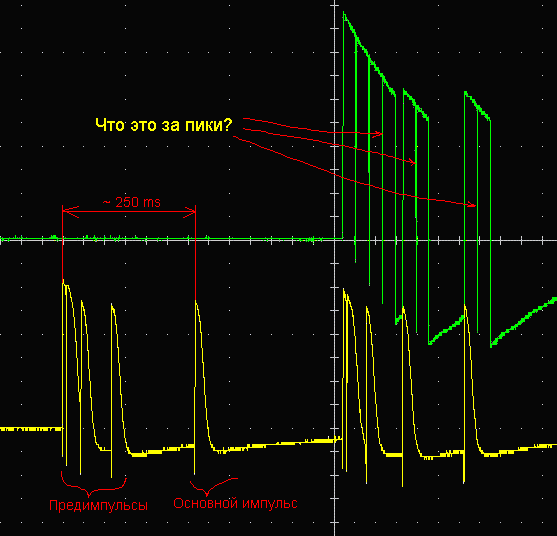Image resolution: width=557 pixels, height=536 pixels.
Task: Click the right red arrowhead of the 250 ms span
Action: pos(189,212)
